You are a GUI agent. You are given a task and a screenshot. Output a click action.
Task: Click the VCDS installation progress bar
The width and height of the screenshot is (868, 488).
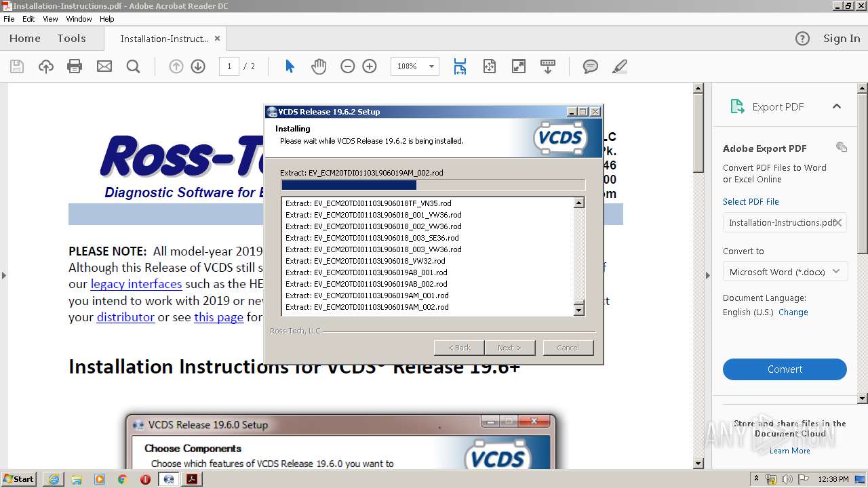(433, 185)
